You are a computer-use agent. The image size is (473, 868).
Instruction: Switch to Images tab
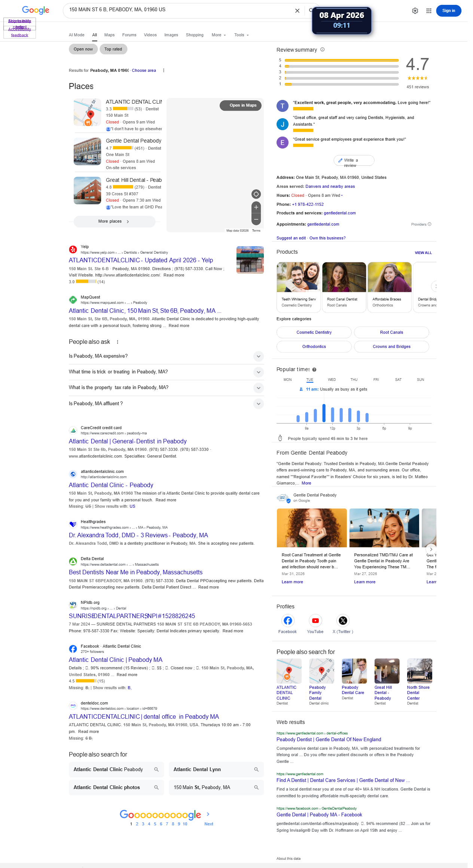[x=171, y=35]
